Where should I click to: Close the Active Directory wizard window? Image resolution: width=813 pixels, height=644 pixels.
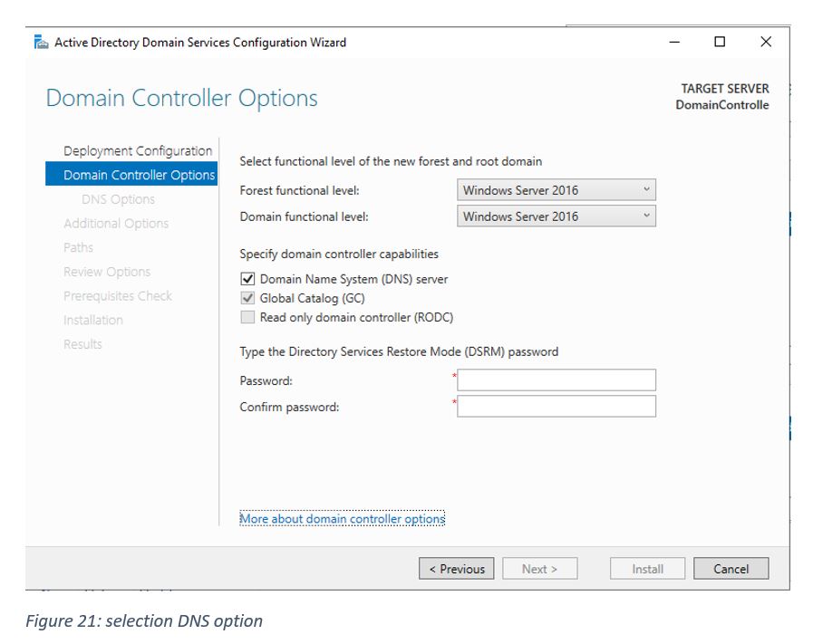[766, 42]
